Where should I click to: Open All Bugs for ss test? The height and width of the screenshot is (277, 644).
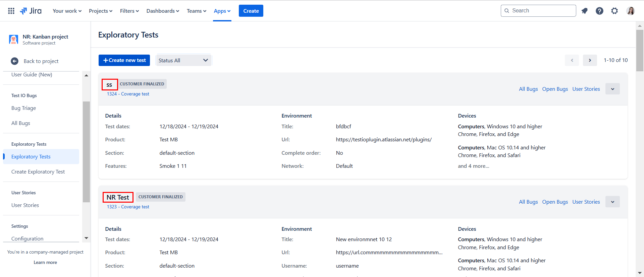[528, 89]
